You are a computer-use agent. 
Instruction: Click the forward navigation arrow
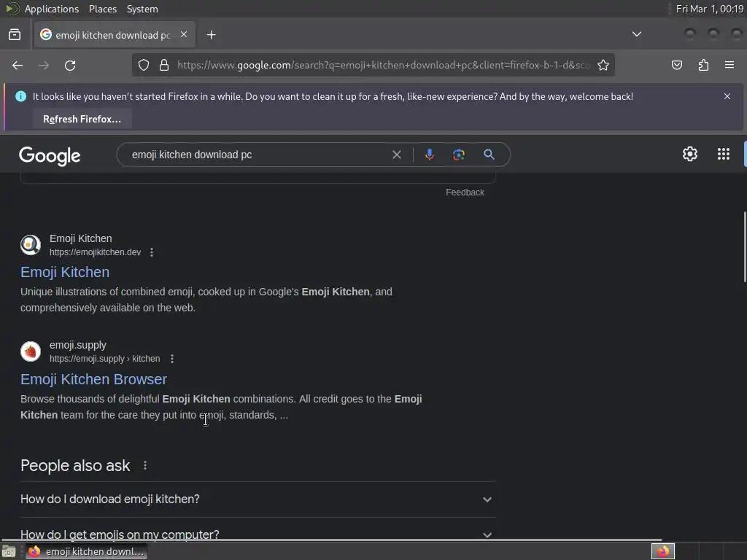(x=44, y=65)
